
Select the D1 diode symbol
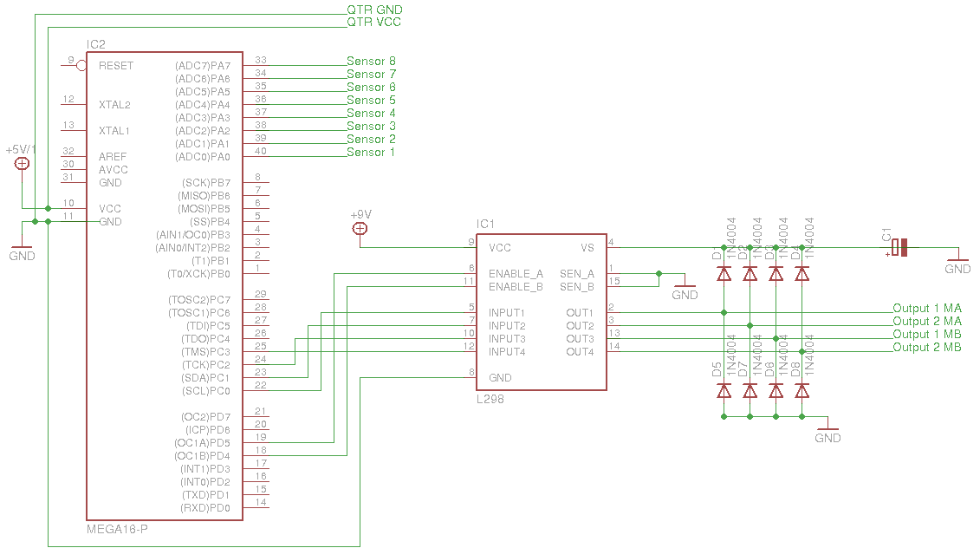[x=724, y=273]
